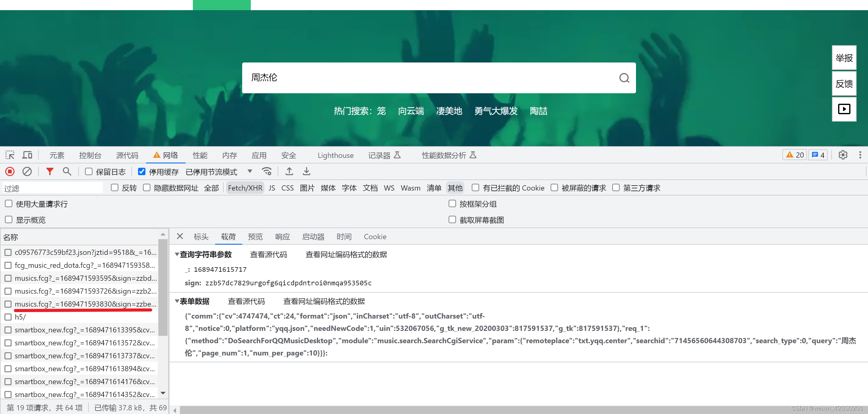
Task: Click hot search term 向云端
Action: click(411, 111)
